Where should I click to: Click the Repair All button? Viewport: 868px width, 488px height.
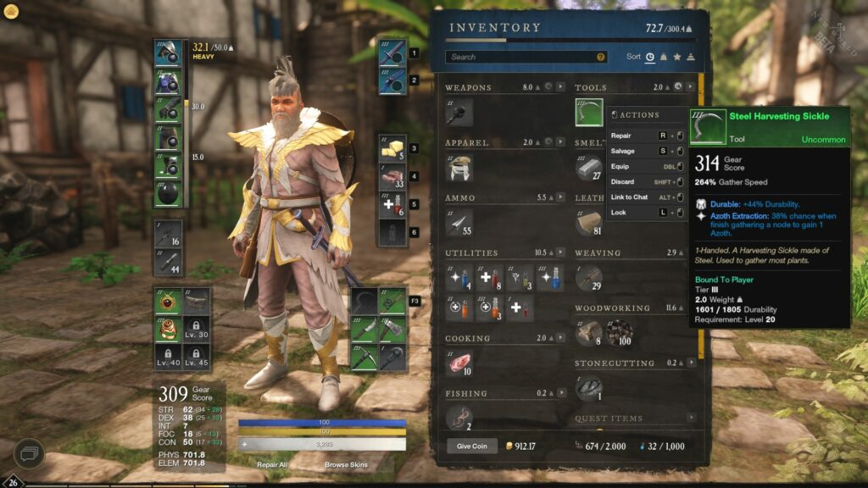(x=272, y=465)
